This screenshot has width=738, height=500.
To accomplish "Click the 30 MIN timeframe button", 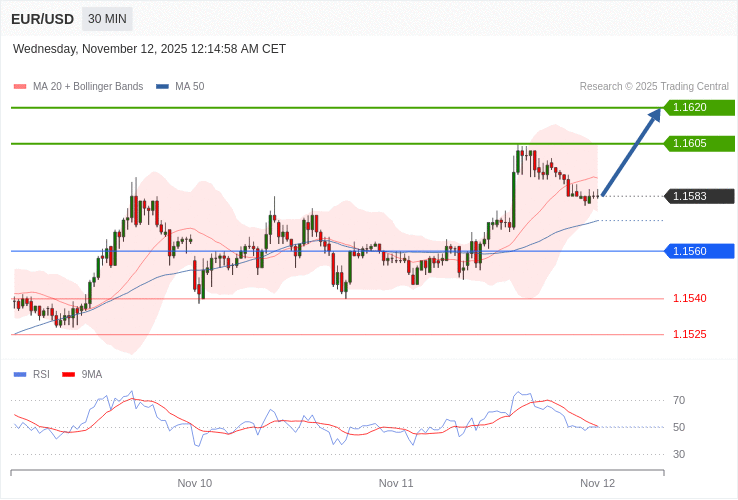I will pyautogui.click(x=107, y=19).
